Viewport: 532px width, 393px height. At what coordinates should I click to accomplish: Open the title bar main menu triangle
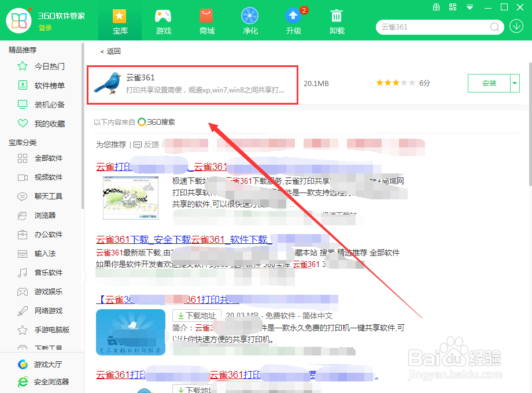tap(470, 8)
